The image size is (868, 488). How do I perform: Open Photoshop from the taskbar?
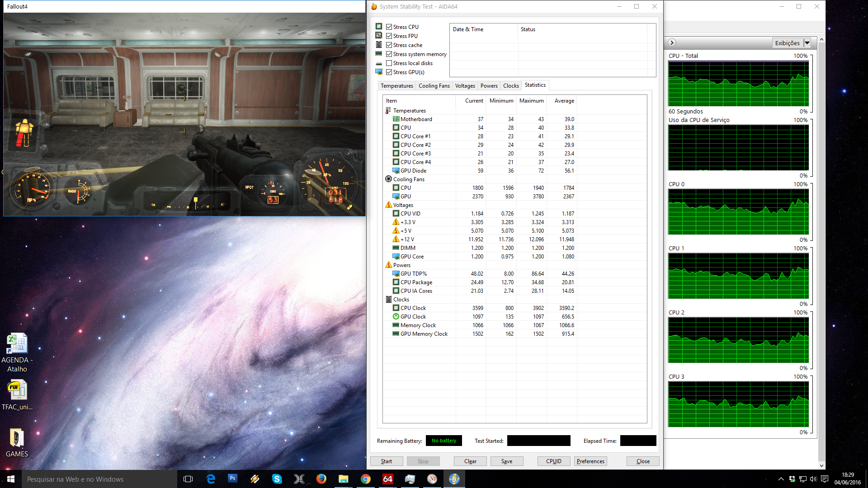[x=233, y=478]
